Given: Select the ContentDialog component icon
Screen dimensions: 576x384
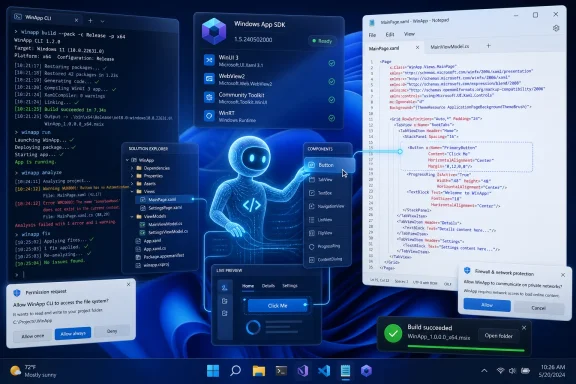Looking at the screenshot, I should point(312,260).
